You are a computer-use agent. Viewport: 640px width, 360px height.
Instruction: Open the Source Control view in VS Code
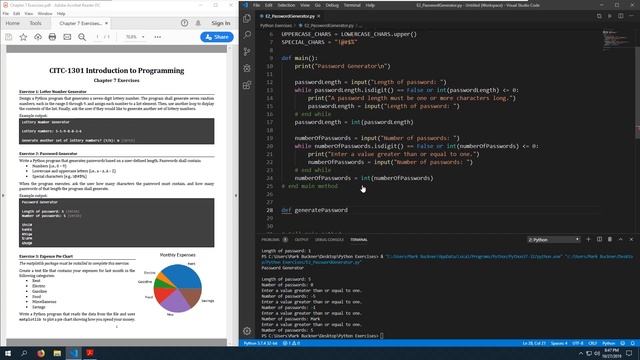tap(247, 51)
